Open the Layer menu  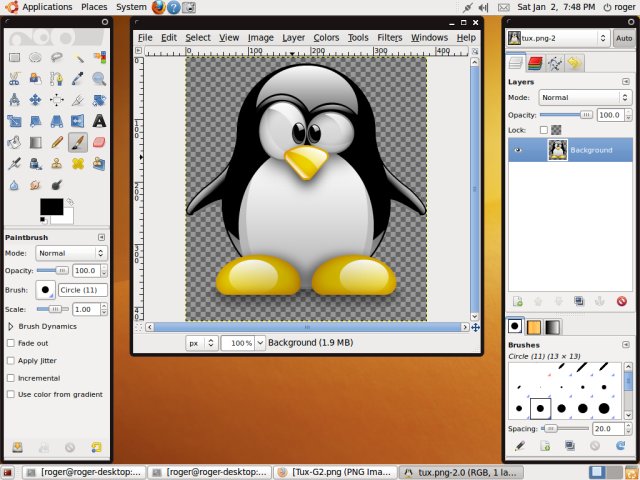click(x=293, y=38)
